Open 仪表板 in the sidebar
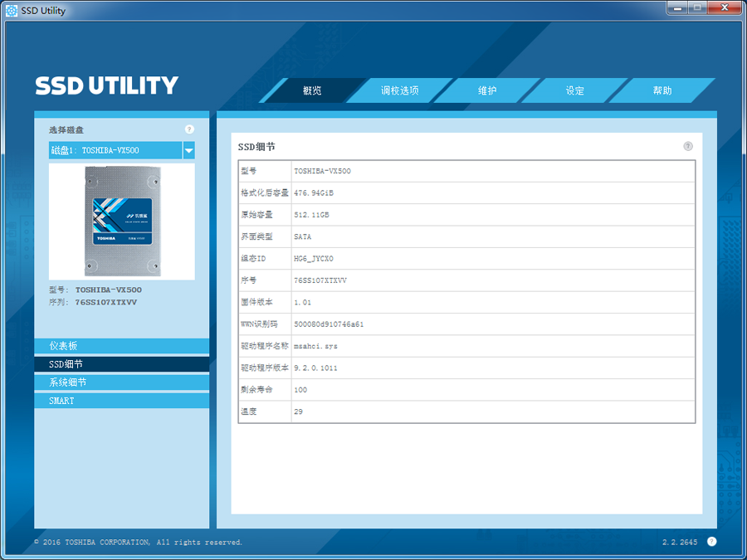This screenshot has width=747, height=560. 121,346
